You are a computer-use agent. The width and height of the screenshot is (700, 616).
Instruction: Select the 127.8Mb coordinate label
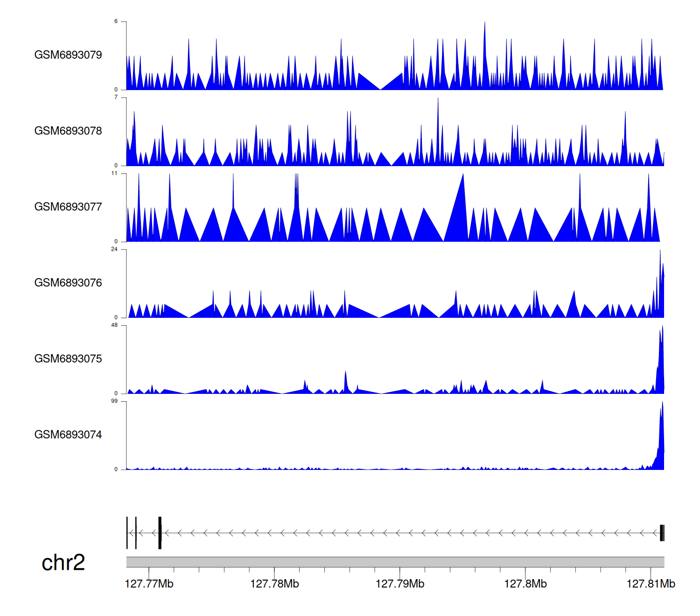coord(525,584)
